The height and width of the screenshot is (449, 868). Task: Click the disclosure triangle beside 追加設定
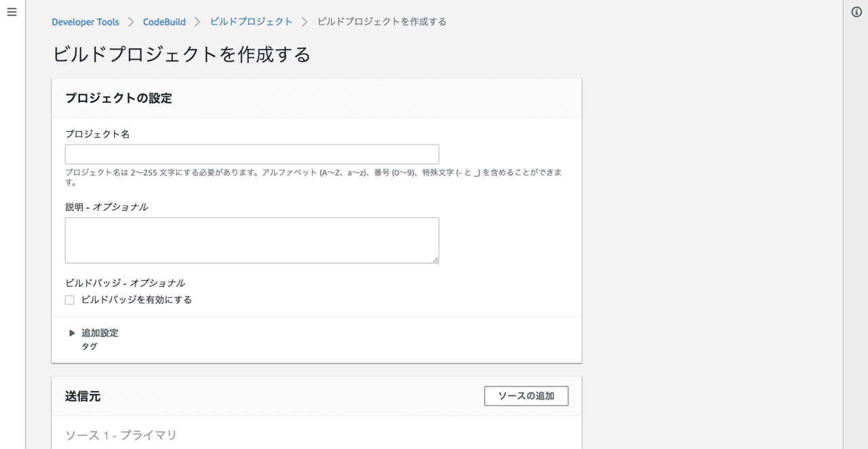tap(72, 332)
